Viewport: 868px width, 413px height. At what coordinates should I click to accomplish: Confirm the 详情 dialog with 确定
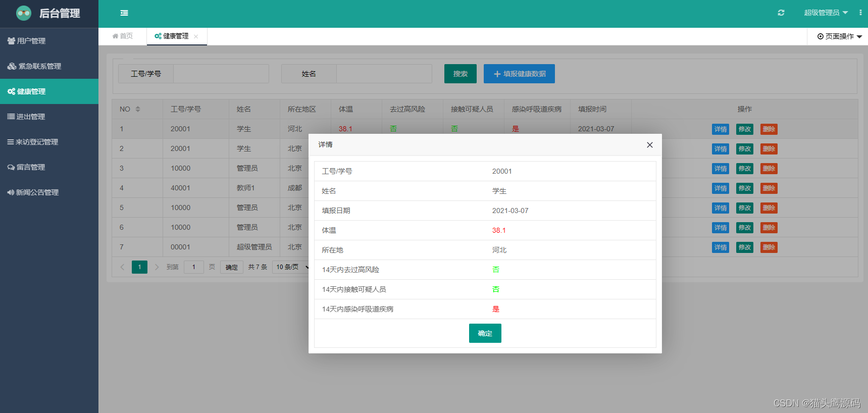pos(485,333)
